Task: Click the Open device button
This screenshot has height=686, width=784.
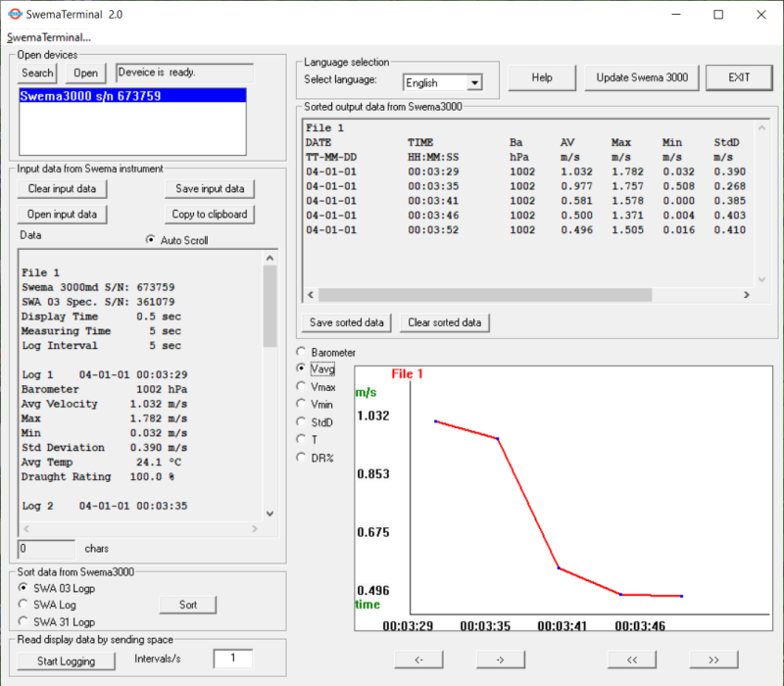Action: coord(86,73)
